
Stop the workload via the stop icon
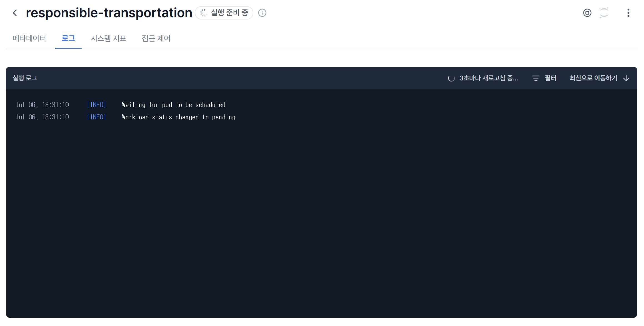(587, 13)
